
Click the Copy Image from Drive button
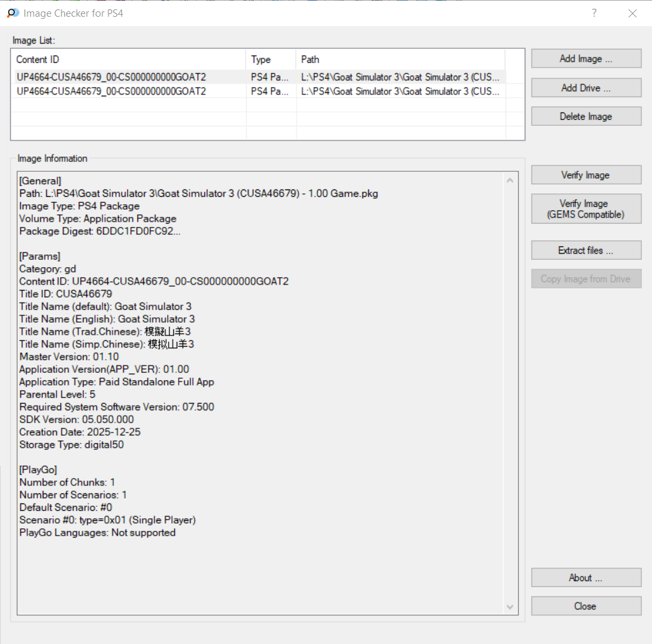click(x=586, y=279)
